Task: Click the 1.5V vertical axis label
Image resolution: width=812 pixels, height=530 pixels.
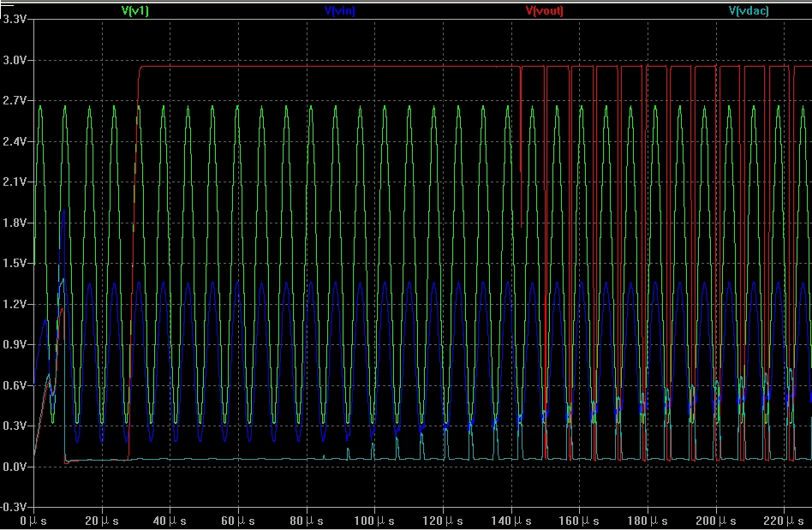Action: 15,263
